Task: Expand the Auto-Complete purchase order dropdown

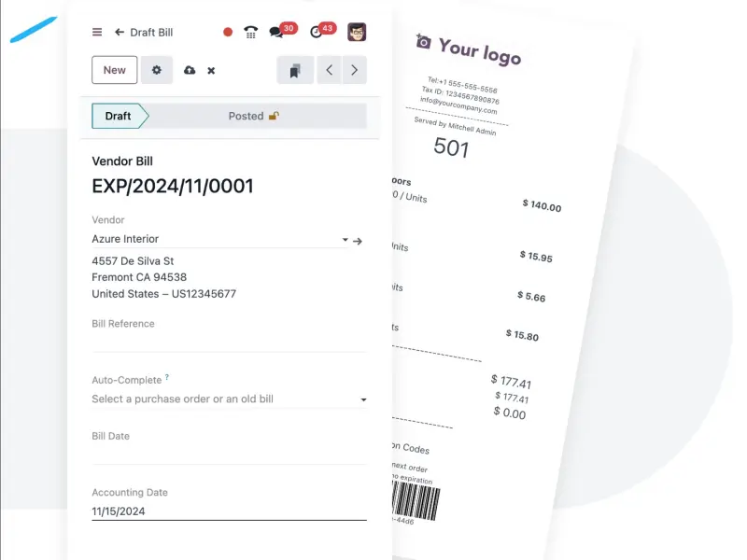Action: pos(363,399)
